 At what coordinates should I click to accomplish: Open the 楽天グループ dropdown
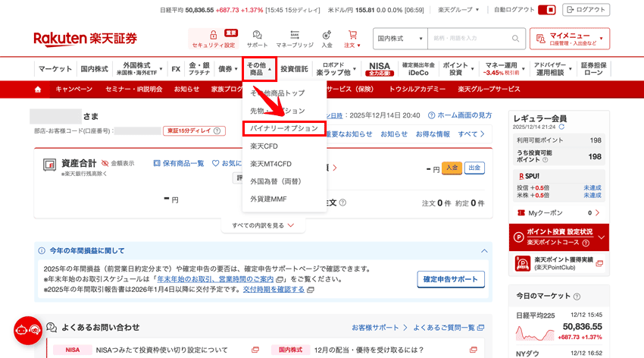pos(458,9)
